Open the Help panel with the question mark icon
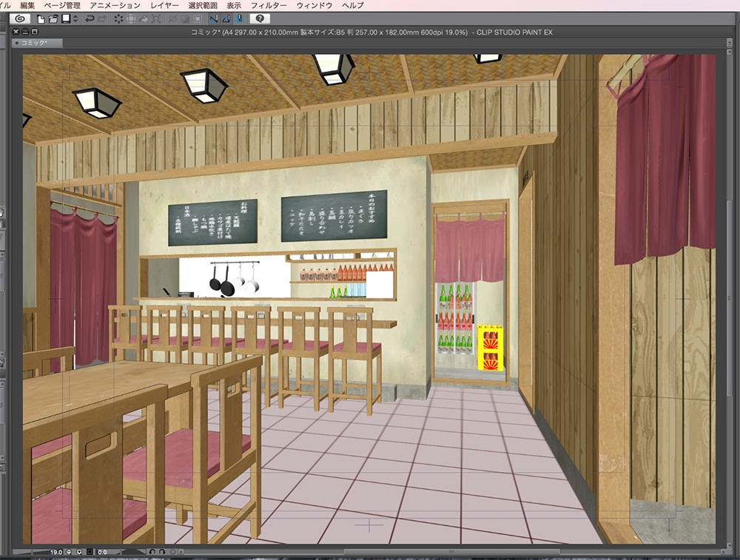The image size is (740, 560). (x=262, y=20)
